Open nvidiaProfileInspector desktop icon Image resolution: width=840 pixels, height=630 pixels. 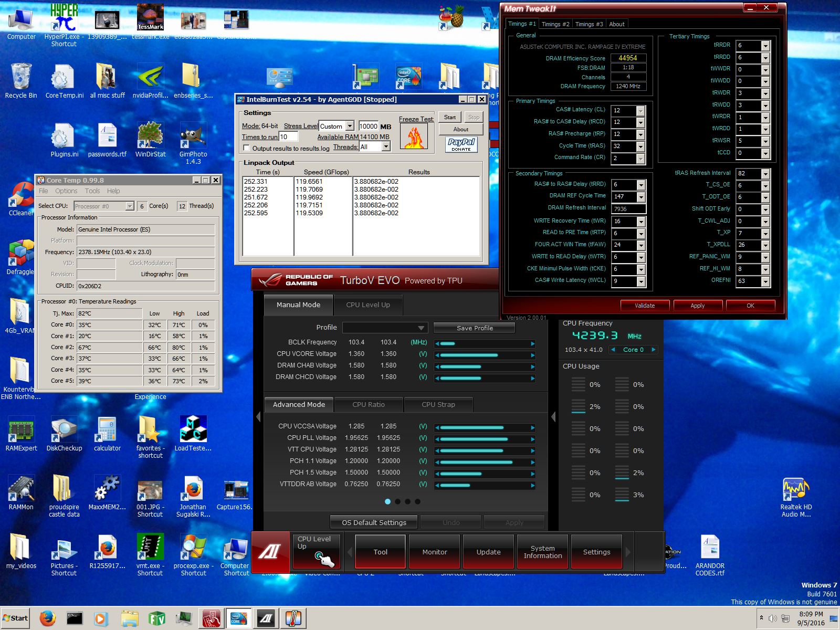click(x=150, y=81)
